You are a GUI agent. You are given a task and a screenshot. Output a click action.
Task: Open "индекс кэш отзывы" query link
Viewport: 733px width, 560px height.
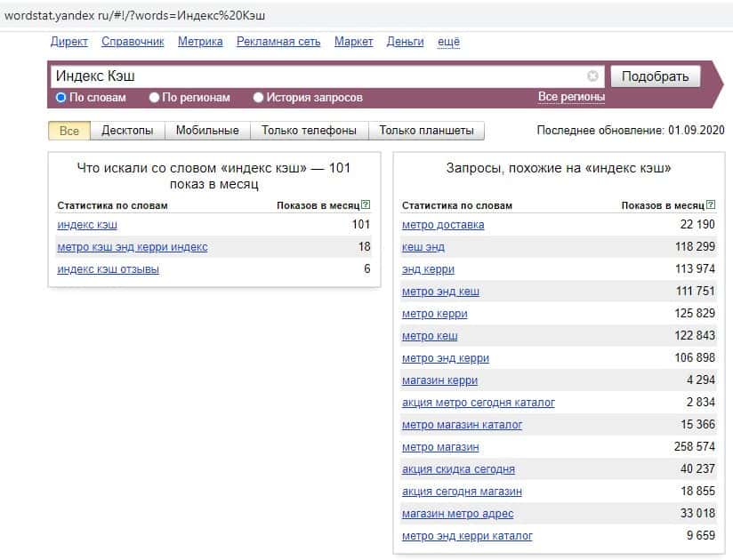[108, 269]
